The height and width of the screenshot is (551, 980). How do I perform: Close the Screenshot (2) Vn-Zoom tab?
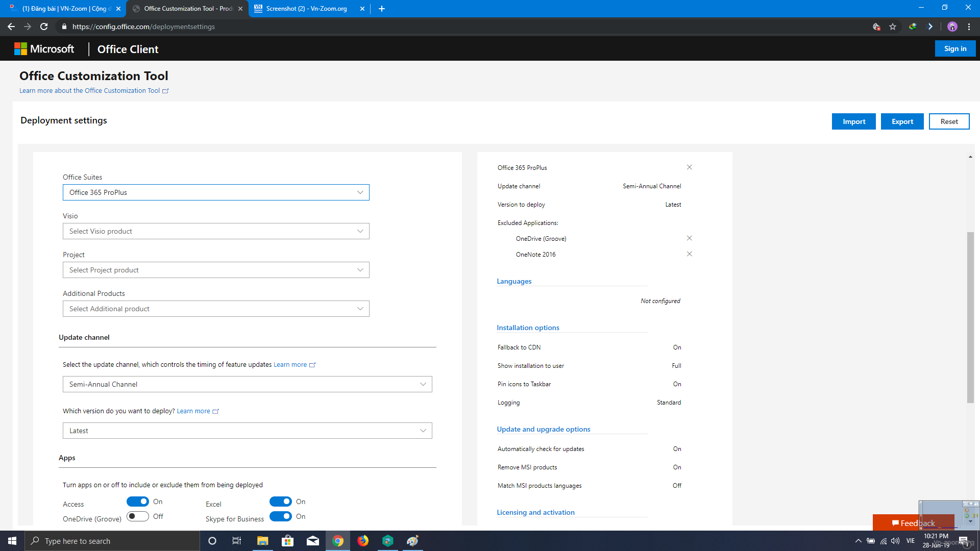(x=362, y=9)
